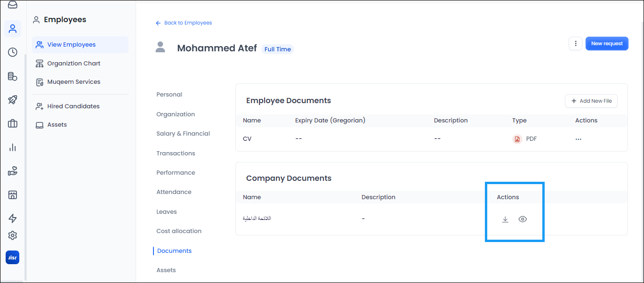Open the Salary & Financial tab
Viewport: 644px width, 283px height.
pyautogui.click(x=183, y=134)
